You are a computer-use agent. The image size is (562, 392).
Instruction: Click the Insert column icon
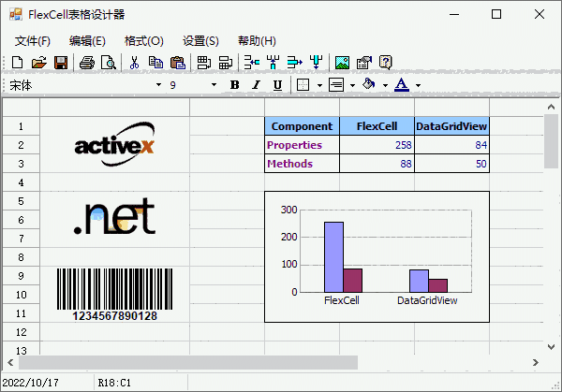click(274, 63)
